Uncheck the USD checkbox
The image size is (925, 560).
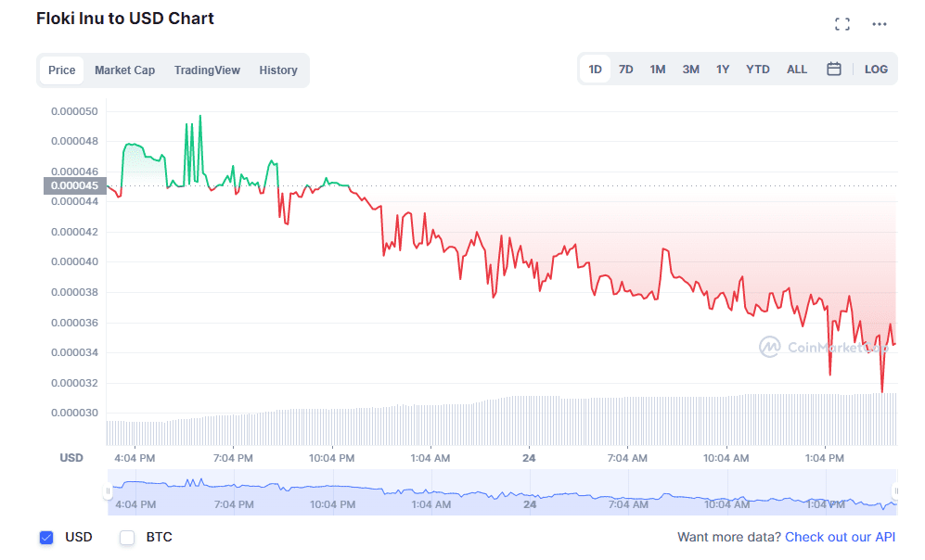coord(46,538)
